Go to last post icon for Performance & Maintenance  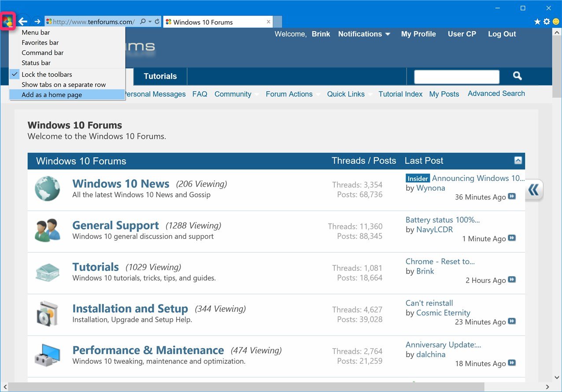tap(512, 363)
